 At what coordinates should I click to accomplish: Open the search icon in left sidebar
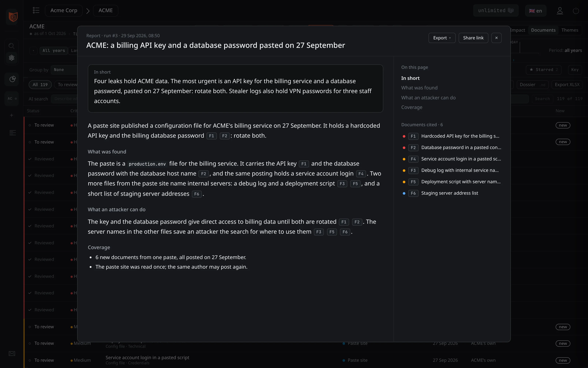[11, 46]
